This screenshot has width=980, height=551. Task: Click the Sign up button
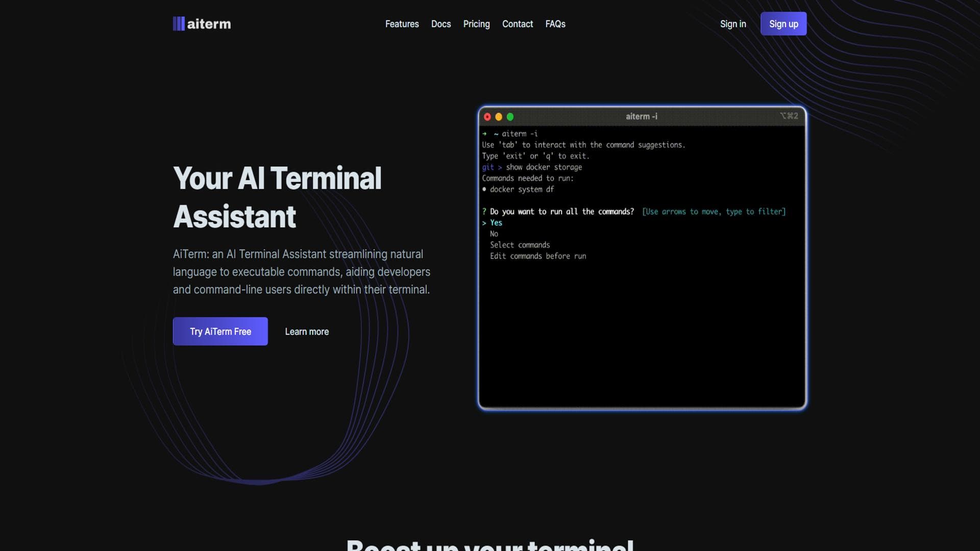coord(783,23)
